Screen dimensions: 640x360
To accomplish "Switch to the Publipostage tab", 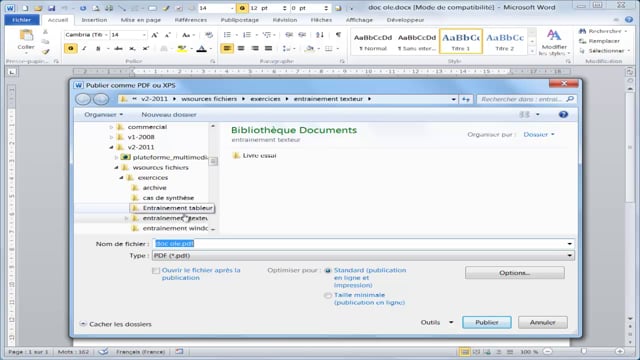I will (x=240, y=20).
